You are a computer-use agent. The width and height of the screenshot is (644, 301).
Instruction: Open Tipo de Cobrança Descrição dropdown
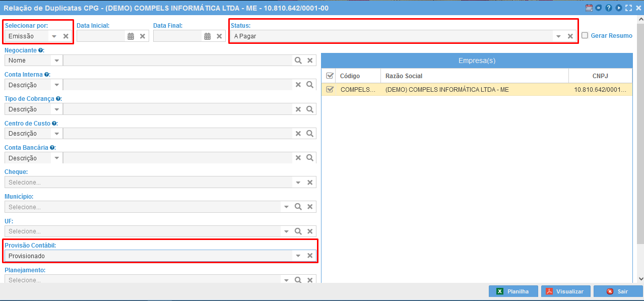coord(57,109)
